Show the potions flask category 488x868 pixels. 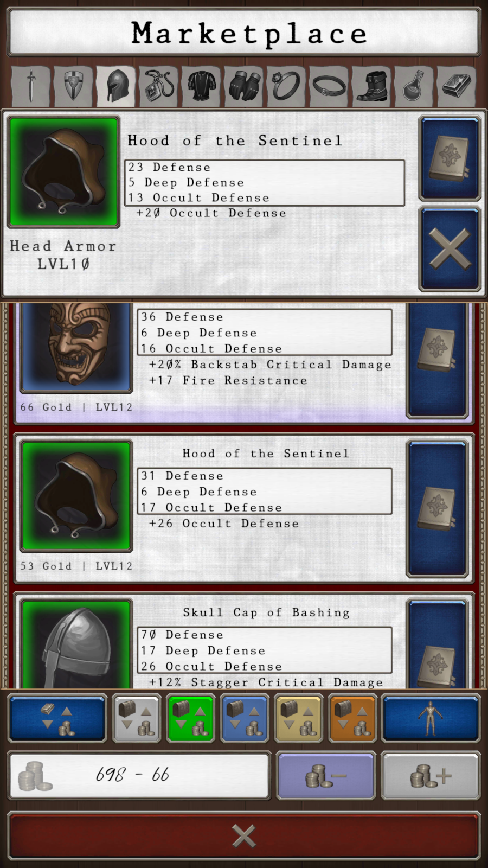(414, 86)
